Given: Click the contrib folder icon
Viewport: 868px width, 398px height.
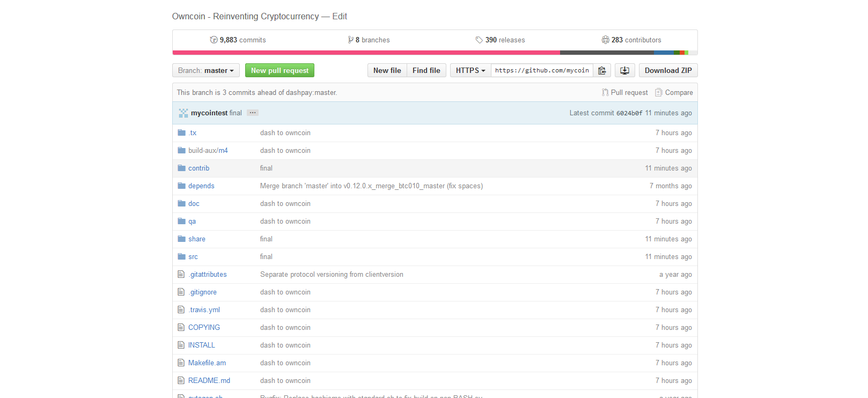Looking at the screenshot, I should tap(181, 168).
